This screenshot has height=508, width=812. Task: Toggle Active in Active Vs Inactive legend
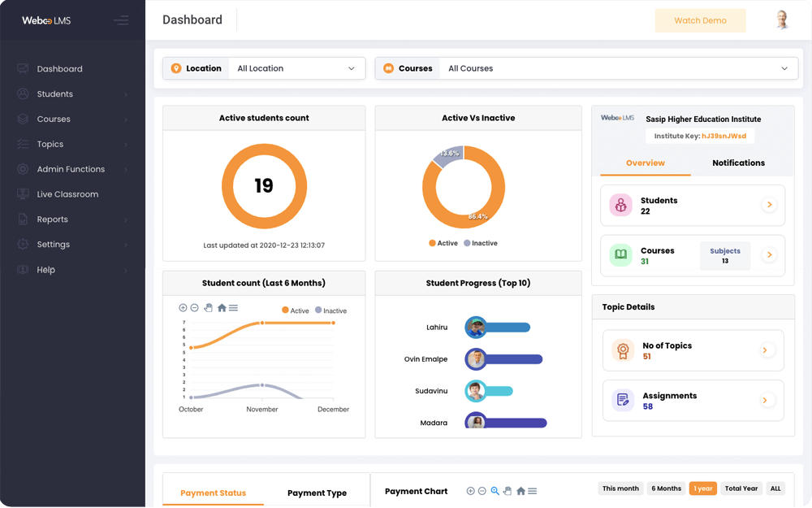(443, 243)
